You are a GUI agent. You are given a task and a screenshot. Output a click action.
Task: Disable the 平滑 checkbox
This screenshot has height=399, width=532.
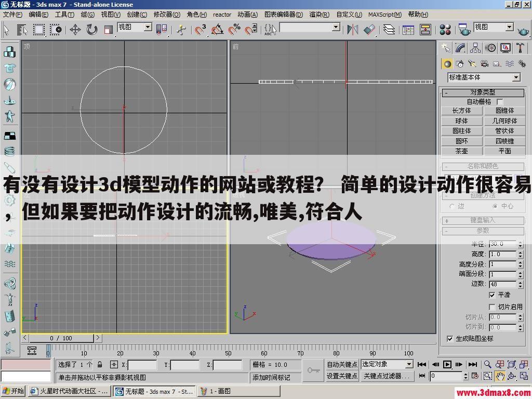click(x=492, y=295)
